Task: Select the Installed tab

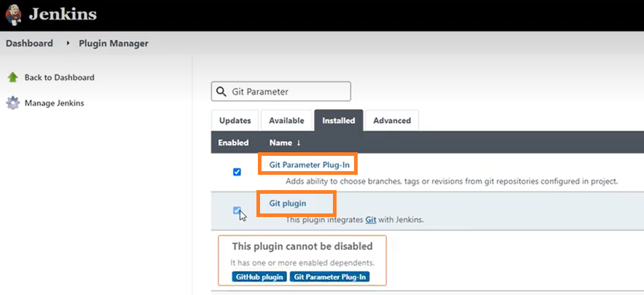Action: tap(339, 121)
